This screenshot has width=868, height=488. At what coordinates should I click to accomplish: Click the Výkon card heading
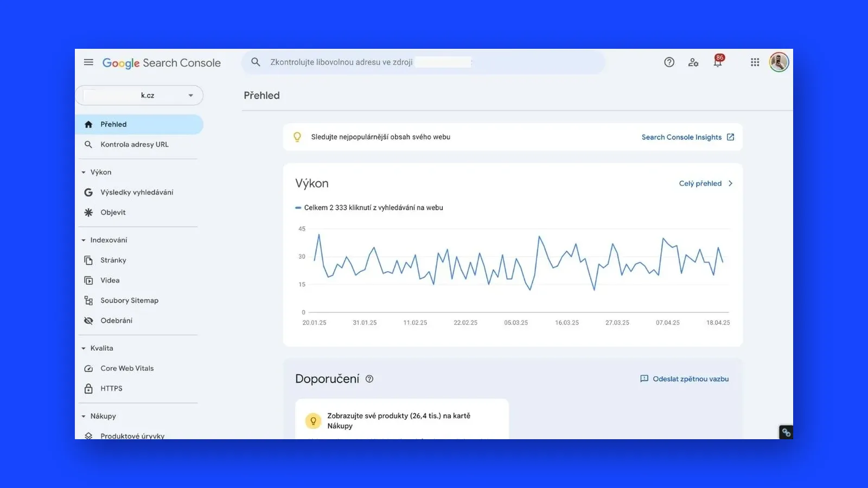[x=312, y=183]
